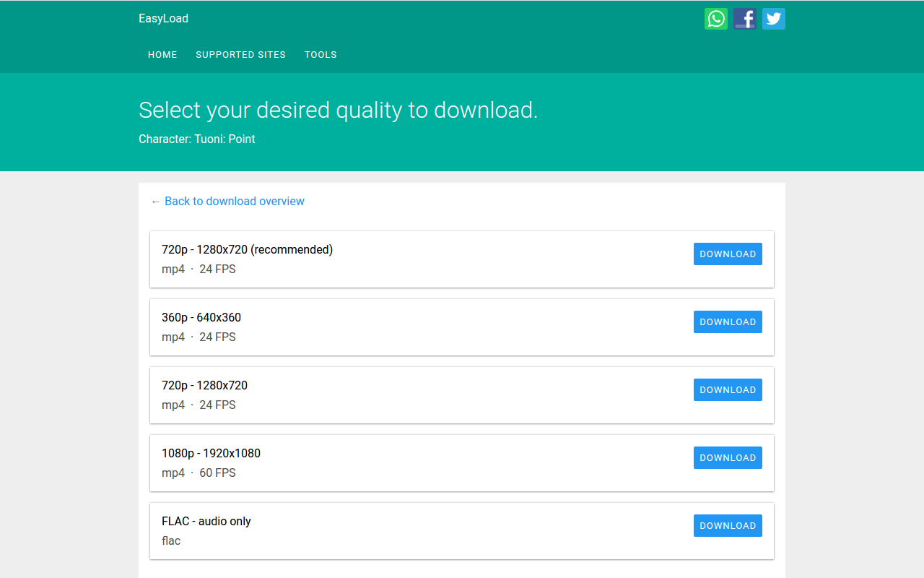Select the '720p - 1280x720 (recommended)' text

(247, 249)
